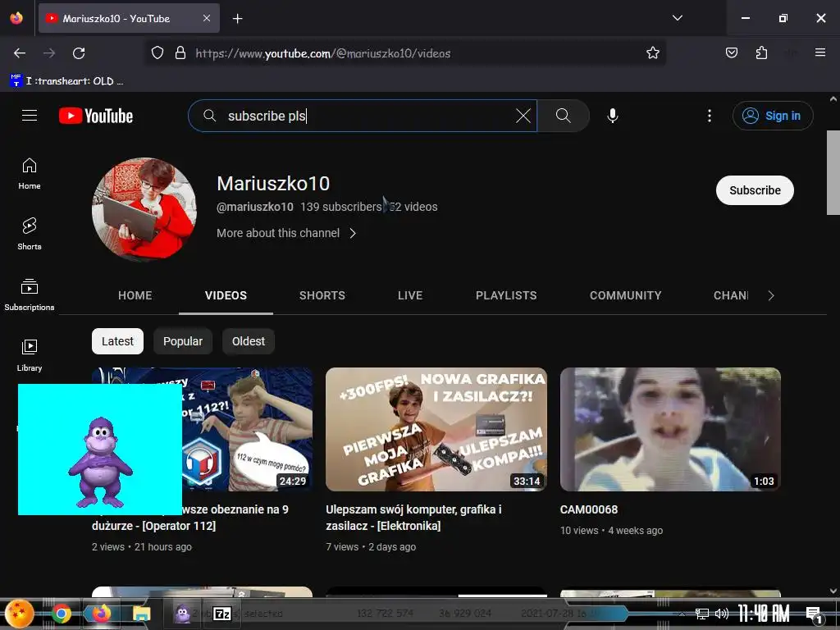Click the YouTube logo
Viewport: 840px width, 630px height.
[x=96, y=116]
